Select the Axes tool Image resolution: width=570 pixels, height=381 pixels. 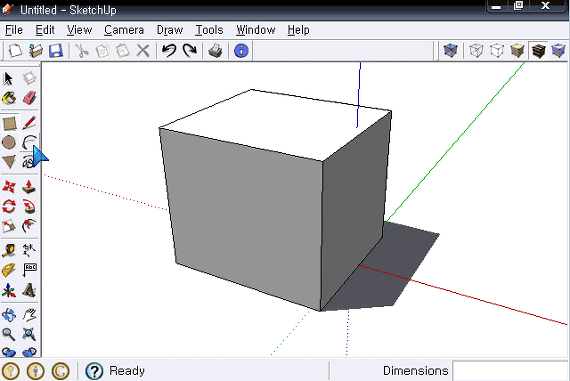point(9,290)
